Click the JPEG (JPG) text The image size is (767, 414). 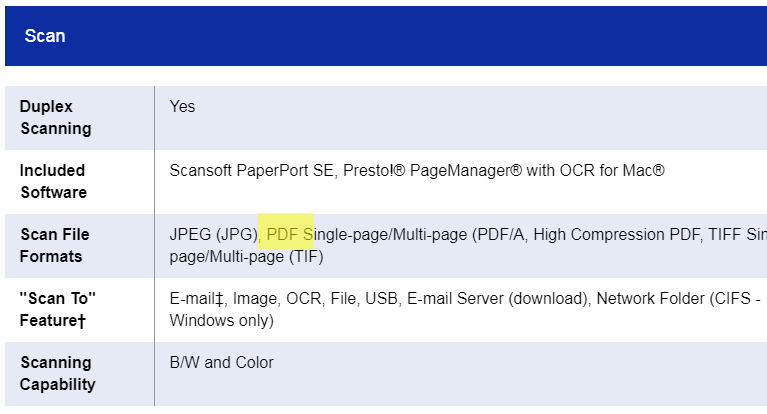[213, 234]
